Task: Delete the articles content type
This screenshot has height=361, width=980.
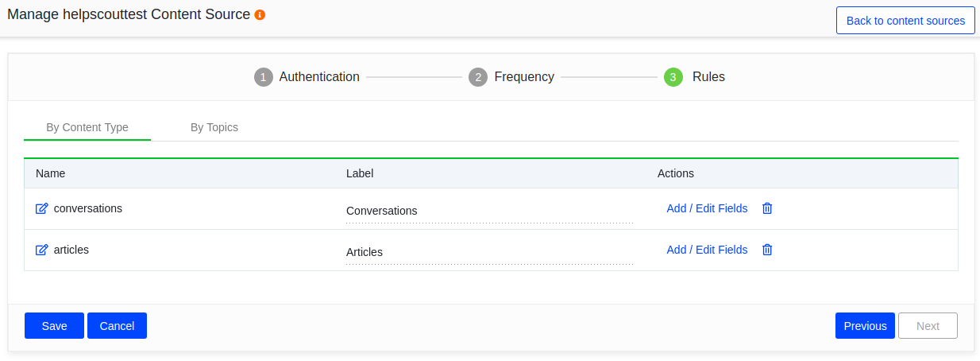Action: coord(767,250)
